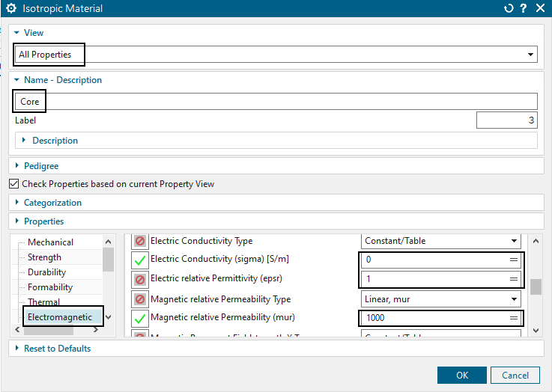Open the All Properties view dropdown
Viewport: 552px width, 392px height.
pyautogui.click(x=530, y=55)
